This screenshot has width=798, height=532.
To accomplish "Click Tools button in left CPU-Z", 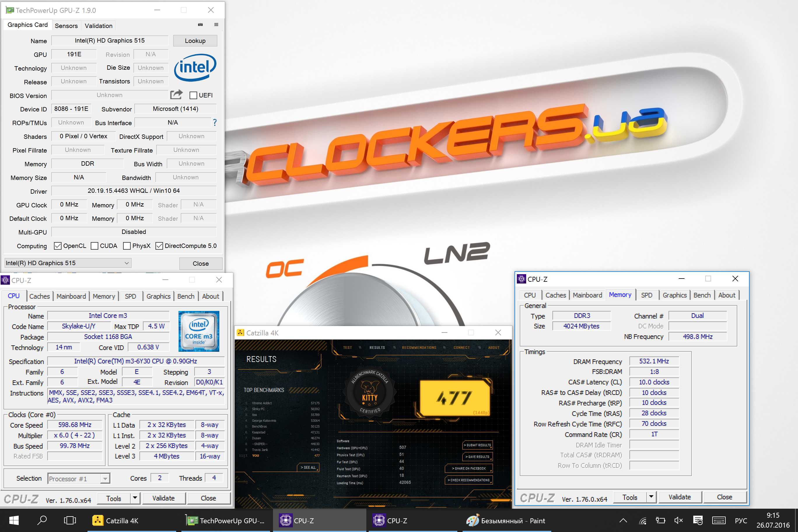I will pos(114,498).
